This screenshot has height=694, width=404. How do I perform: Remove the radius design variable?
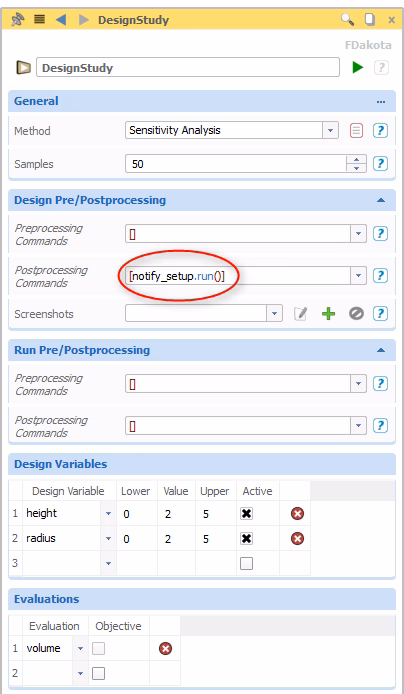coord(297,539)
